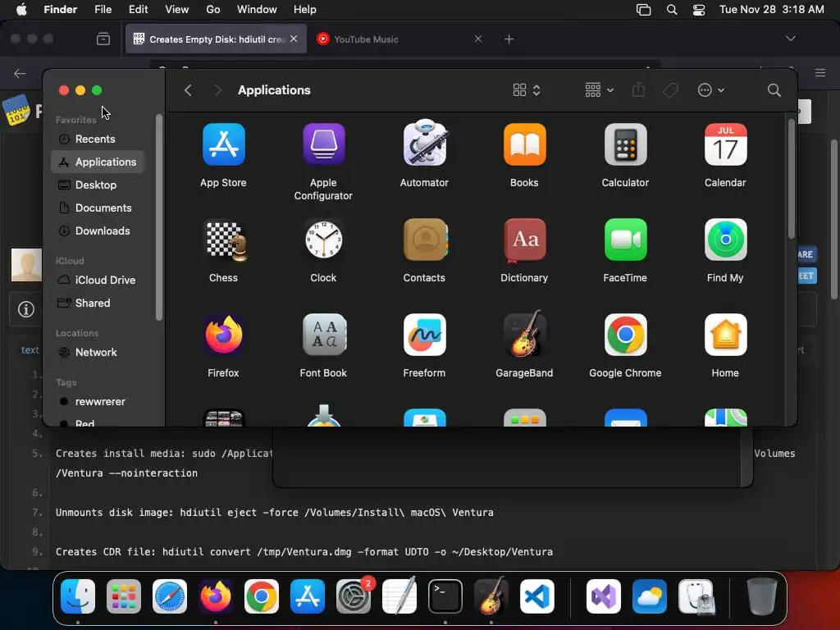Click the Share toolbar icon in Finder

(x=638, y=89)
